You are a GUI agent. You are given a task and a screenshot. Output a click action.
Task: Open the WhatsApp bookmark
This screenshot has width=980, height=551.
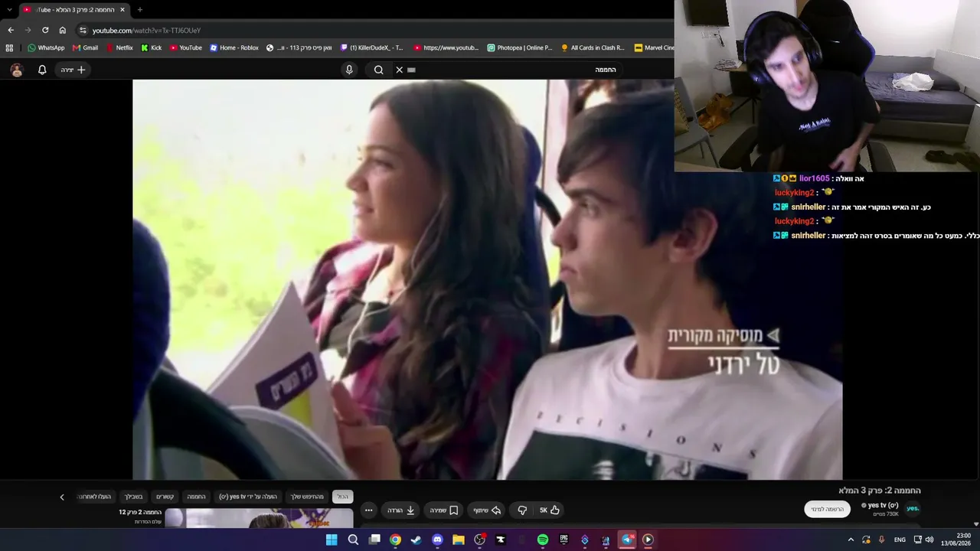pos(46,47)
